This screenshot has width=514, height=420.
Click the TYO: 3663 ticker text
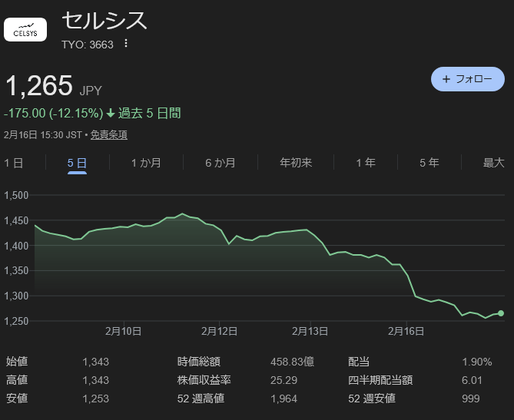[88, 45]
